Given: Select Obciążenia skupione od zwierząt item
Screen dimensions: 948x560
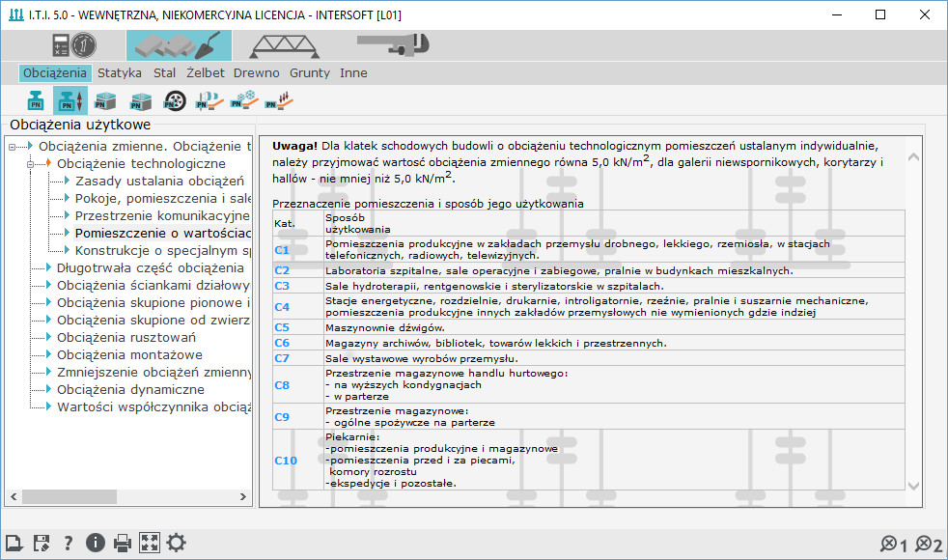Looking at the screenshot, I should coord(153,321).
